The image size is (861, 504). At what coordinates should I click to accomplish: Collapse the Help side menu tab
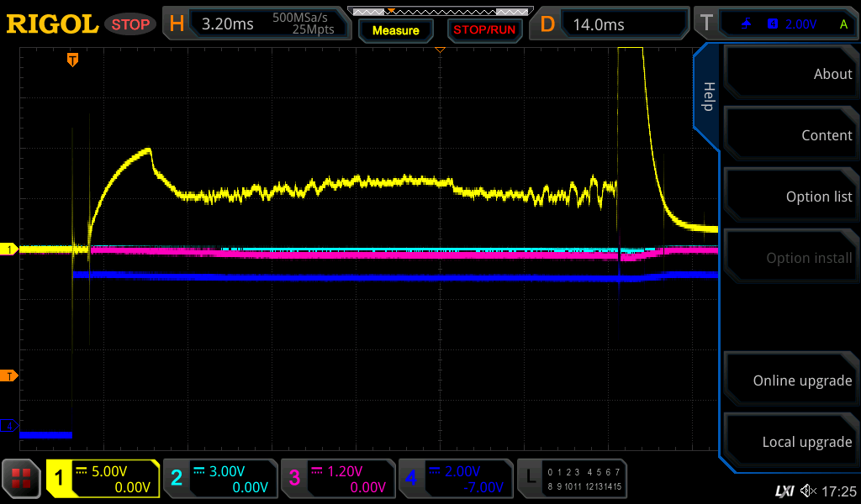(707, 97)
